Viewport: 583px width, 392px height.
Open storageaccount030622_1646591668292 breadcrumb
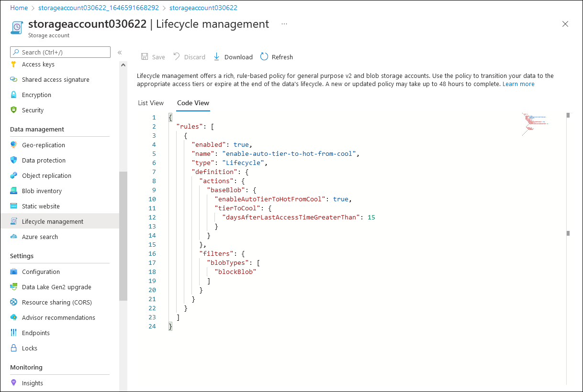pos(99,8)
